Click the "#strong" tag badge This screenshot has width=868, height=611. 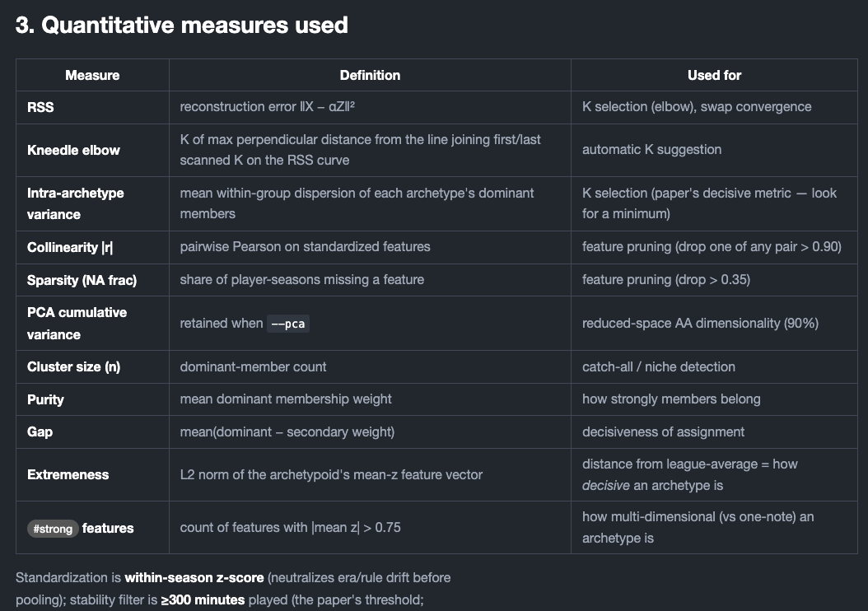[x=53, y=529]
